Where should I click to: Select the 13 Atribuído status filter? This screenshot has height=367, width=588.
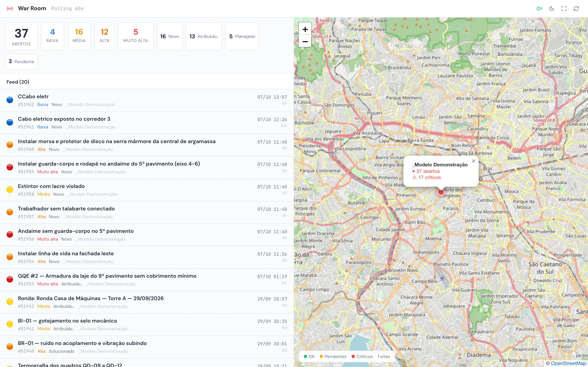pos(204,36)
